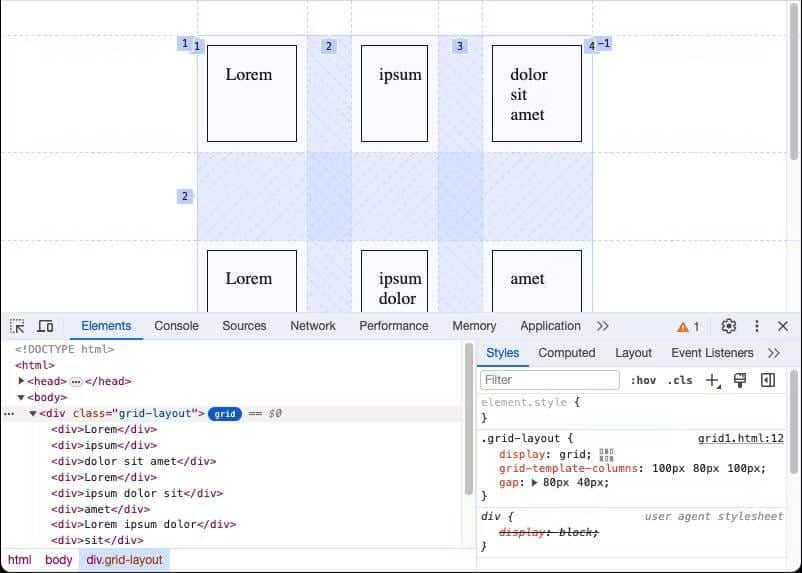Click the div.grid-layout breadcrumb
The image size is (802, 573).
click(124, 560)
